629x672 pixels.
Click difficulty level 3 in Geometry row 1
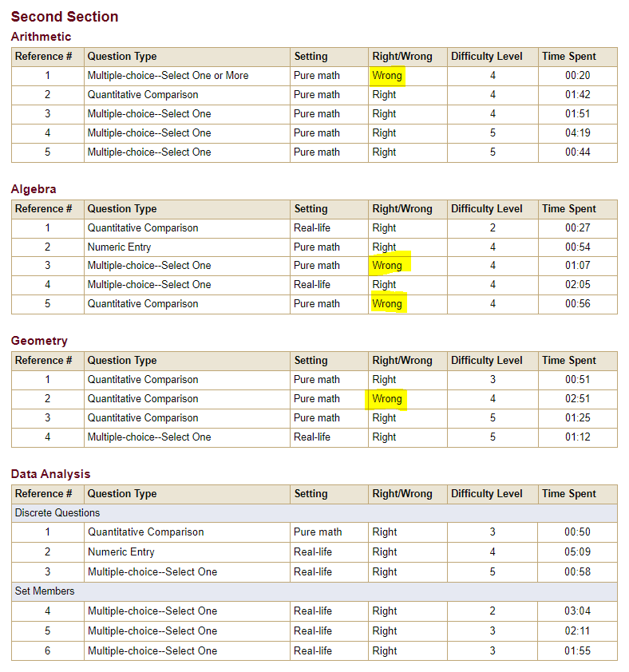click(x=493, y=380)
